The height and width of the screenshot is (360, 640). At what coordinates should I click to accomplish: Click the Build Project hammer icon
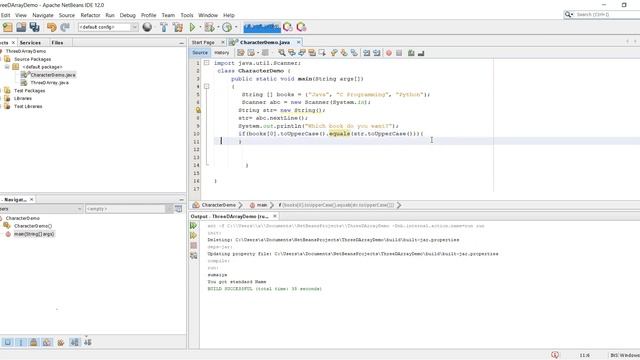pyautogui.click(x=164, y=27)
